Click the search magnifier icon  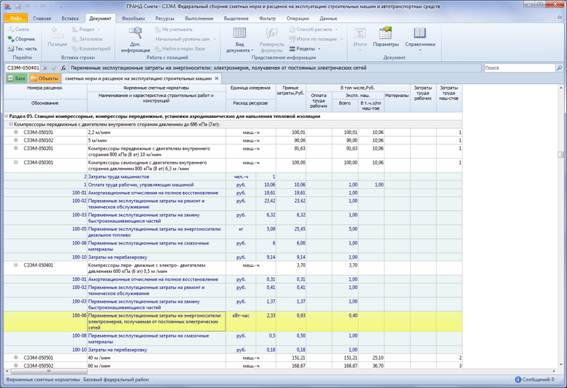[559, 68]
